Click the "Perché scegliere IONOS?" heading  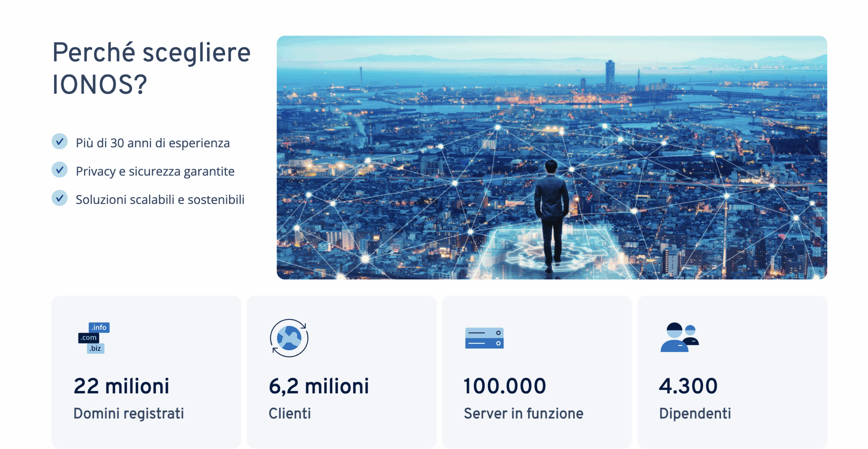(x=151, y=68)
